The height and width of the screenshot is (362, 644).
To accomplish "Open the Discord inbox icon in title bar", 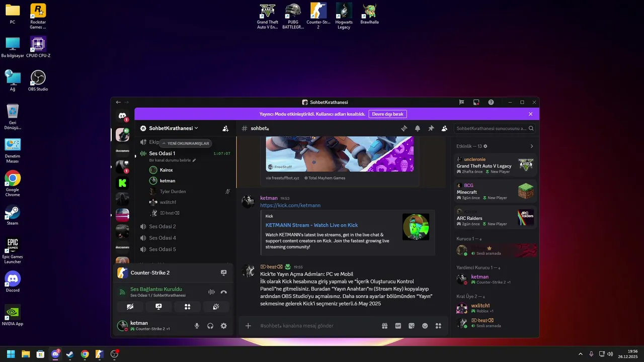I will point(476,102).
